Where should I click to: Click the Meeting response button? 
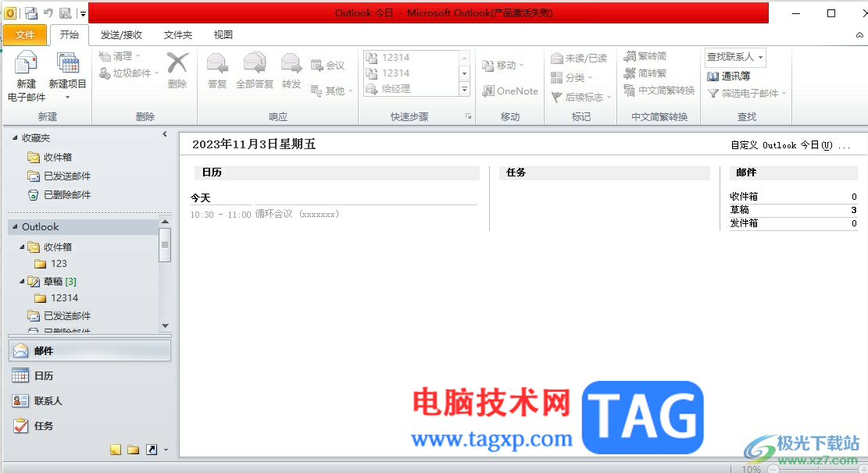(327, 66)
